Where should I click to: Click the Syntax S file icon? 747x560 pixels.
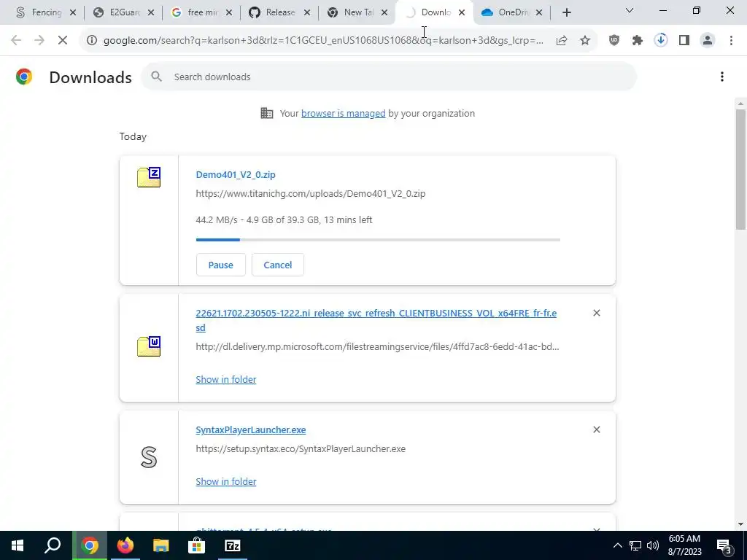(x=149, y=457)
